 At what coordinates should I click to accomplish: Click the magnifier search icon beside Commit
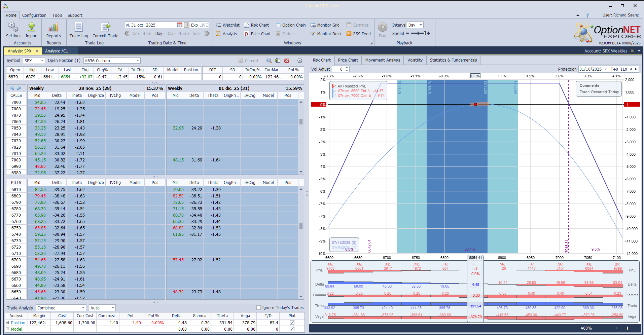[269, 61]
